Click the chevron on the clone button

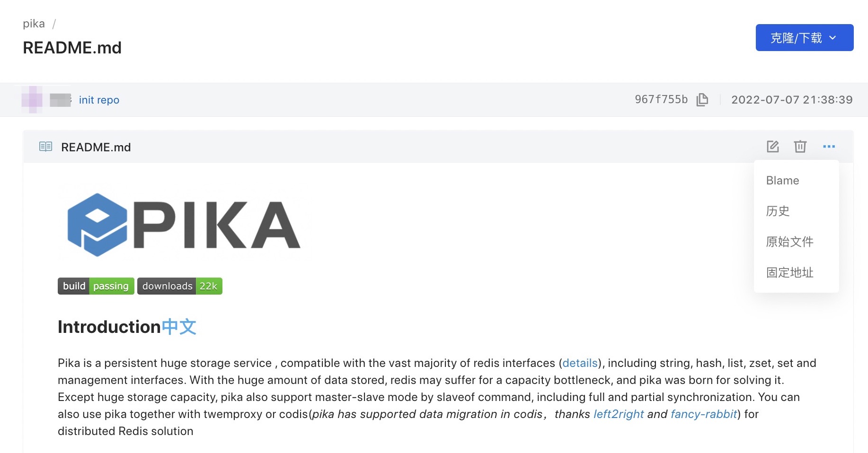833,38
